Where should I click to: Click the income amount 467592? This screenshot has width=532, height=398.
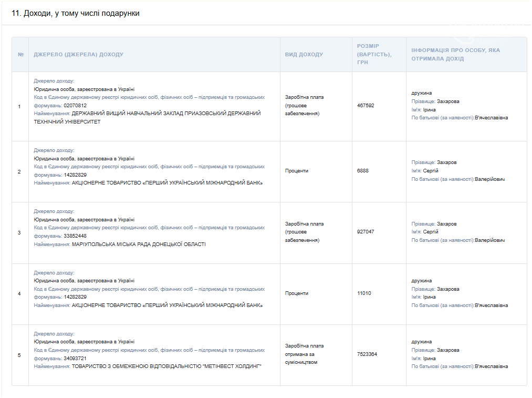click(366, 106)
